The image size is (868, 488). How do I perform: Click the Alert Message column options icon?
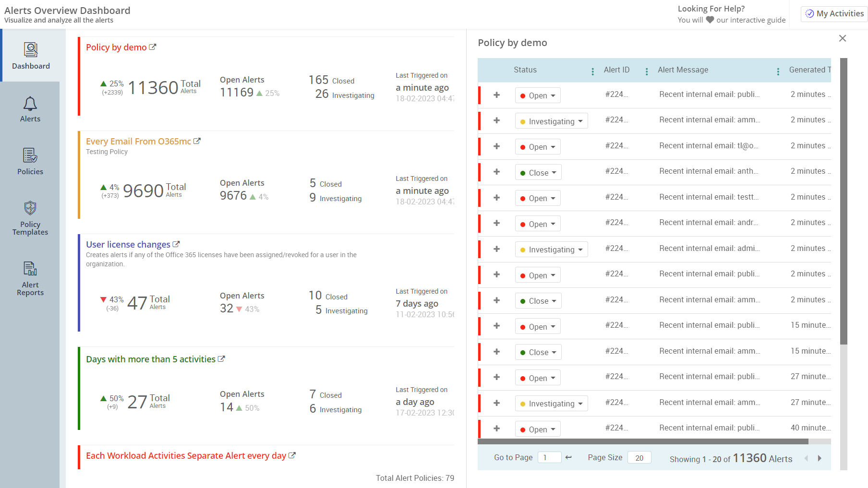coord(778,70)
